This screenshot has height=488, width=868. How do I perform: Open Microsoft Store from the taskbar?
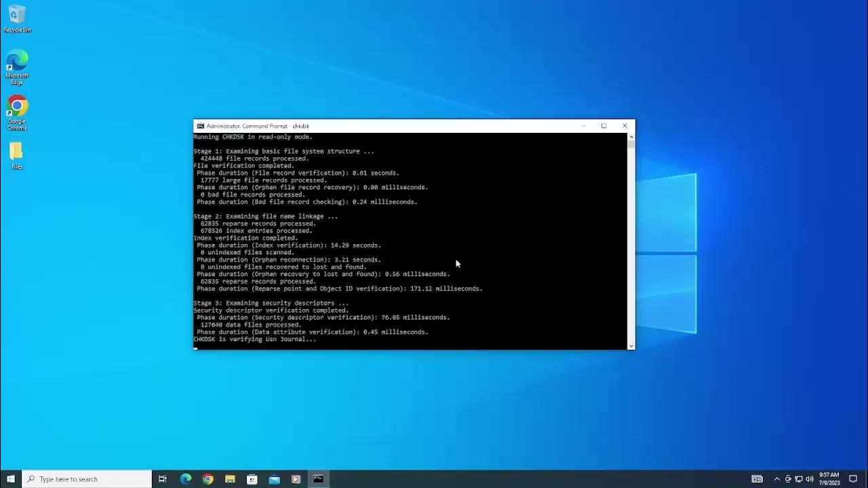pyautogui.click(x=252, y=479)
